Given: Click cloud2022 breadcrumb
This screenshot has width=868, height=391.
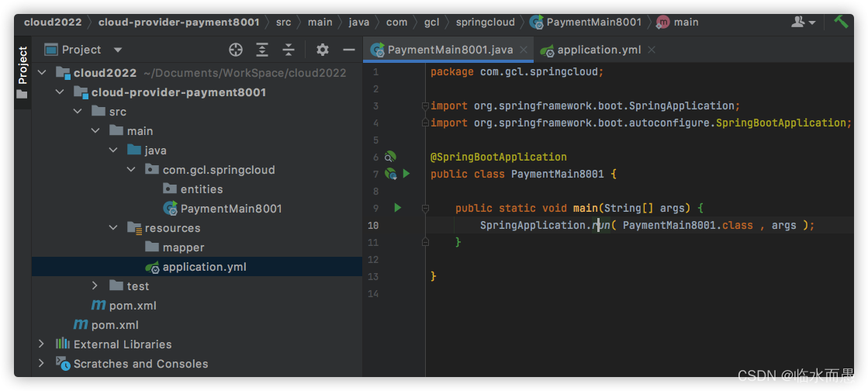Looking at the screenshot, I should (53, 22).
